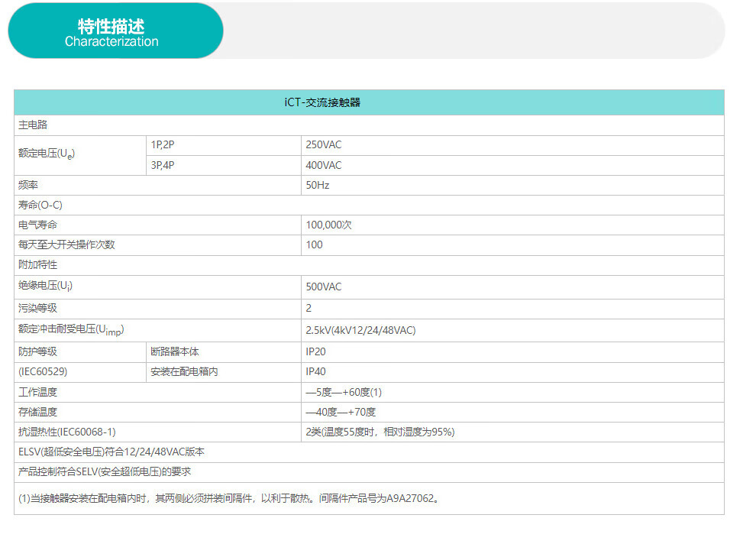
Task: Select the 污染等级 label
Action: tap(37, 308)
